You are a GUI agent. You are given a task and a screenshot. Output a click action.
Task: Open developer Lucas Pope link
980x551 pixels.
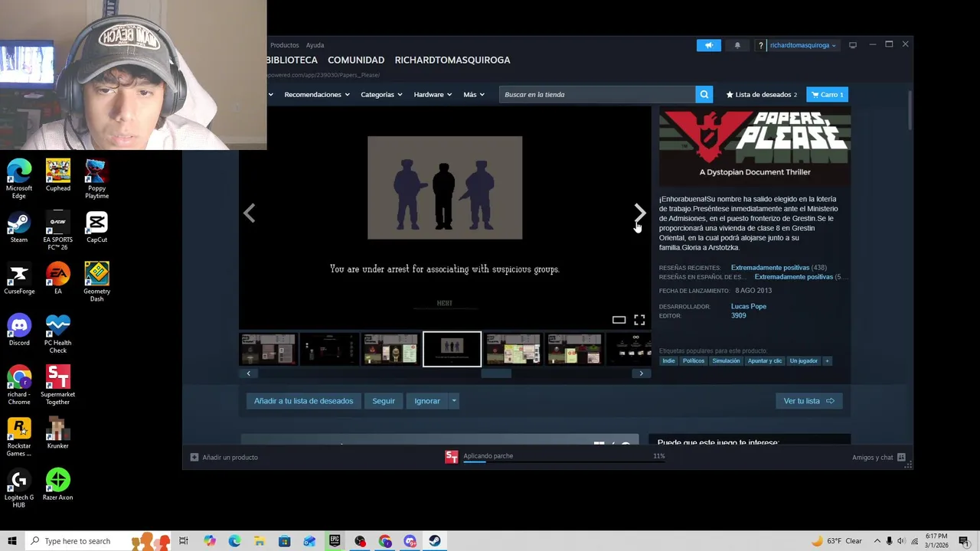pos(748,306)
